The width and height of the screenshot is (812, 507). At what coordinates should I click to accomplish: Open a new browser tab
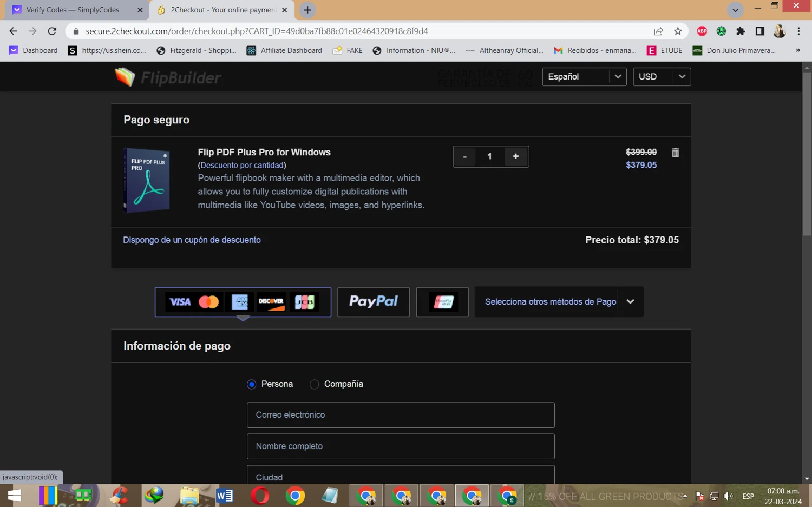(x=307, y=10)
